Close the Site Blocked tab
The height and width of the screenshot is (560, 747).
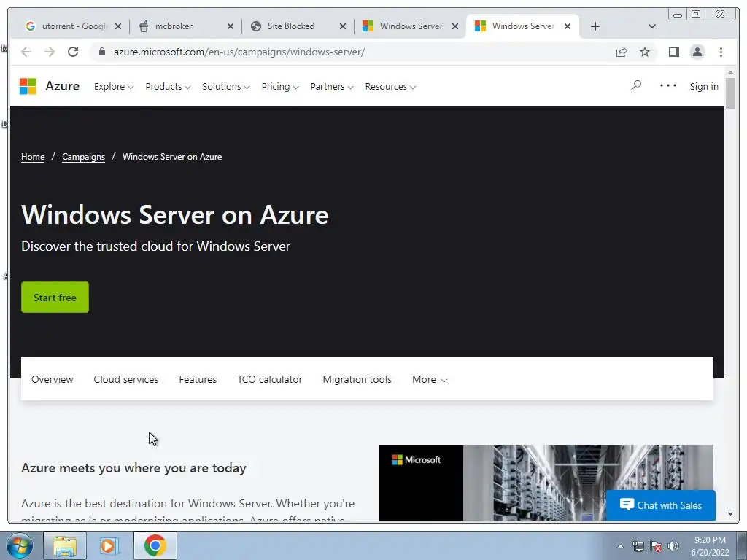[x=343, y=26]
